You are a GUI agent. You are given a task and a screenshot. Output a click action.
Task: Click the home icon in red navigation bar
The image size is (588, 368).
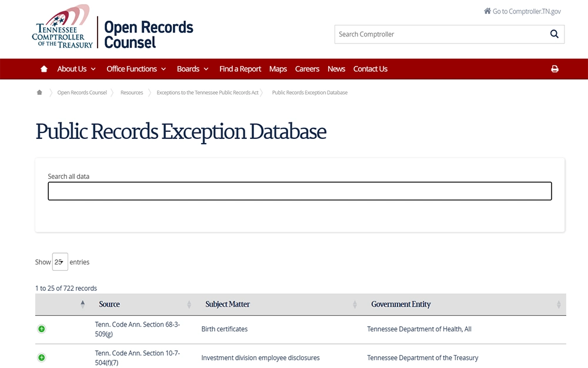click(x=44, y=69)
